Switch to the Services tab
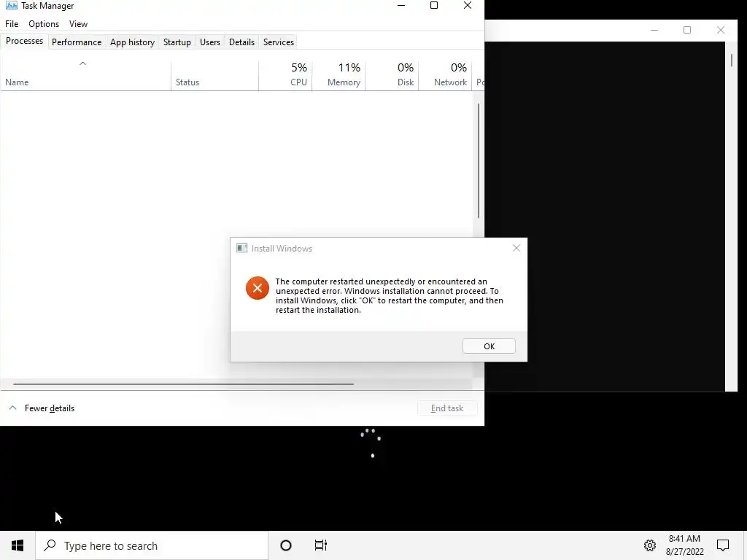 coord(279,42)
